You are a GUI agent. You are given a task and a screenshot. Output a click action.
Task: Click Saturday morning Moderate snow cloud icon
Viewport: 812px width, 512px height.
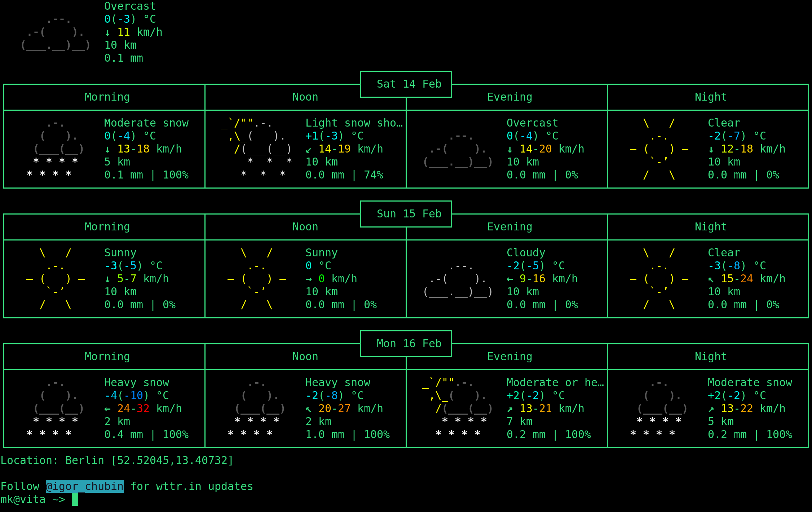[x=56, y=149]
